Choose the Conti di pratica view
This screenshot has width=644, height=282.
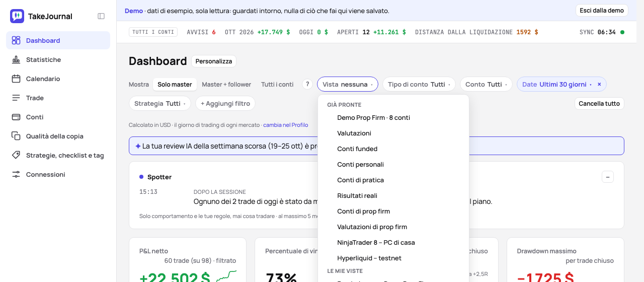point(393,180)
